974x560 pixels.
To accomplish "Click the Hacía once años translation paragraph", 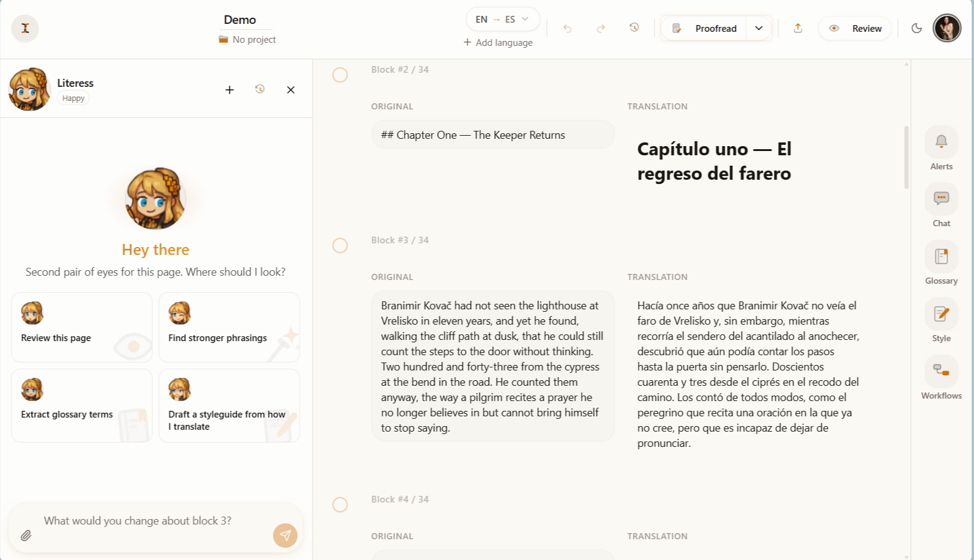I will (748, 374).
